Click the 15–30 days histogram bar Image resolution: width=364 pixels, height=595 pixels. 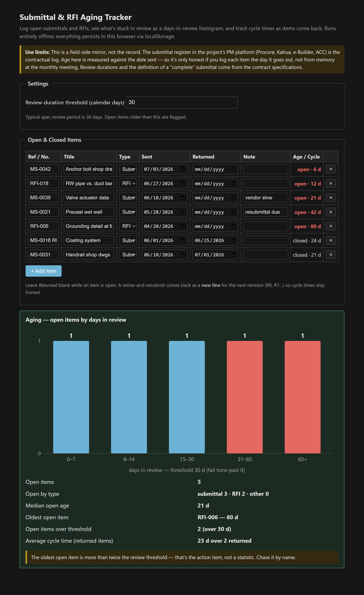(x=187, y=397)
